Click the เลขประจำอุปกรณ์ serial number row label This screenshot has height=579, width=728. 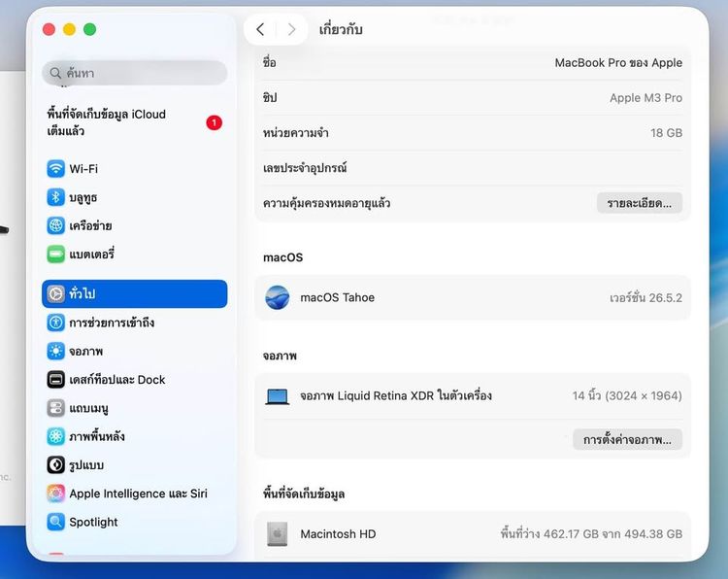[x=305, y=168]
